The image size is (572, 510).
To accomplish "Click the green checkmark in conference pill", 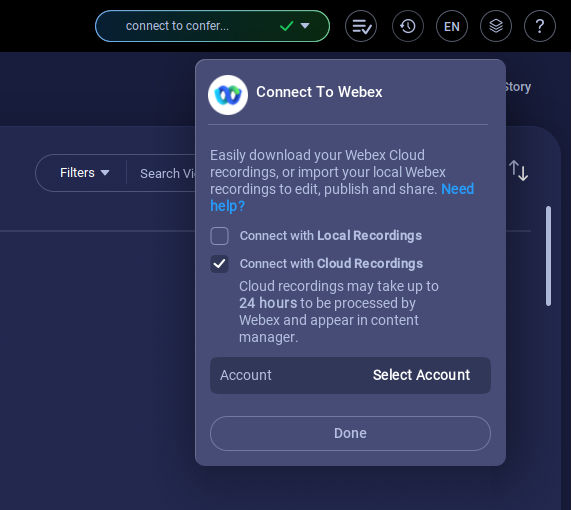I will point(286,26).
